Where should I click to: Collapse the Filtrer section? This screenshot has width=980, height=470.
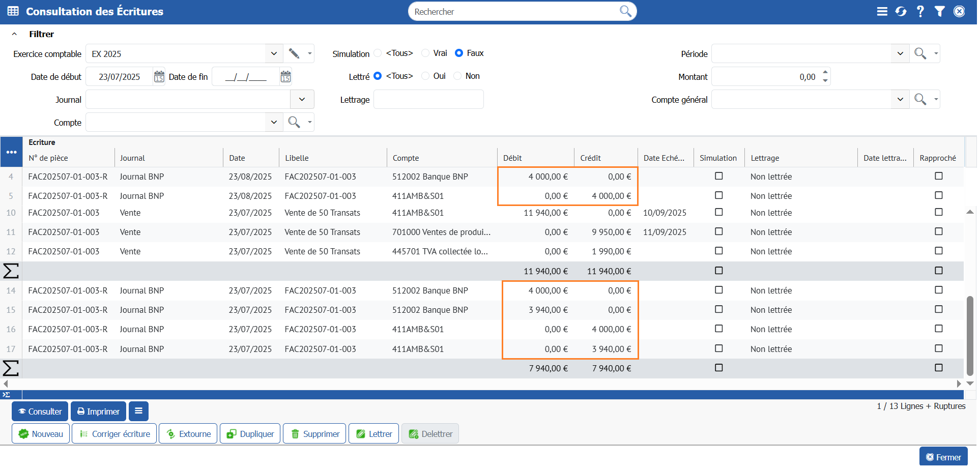[15, 34]
